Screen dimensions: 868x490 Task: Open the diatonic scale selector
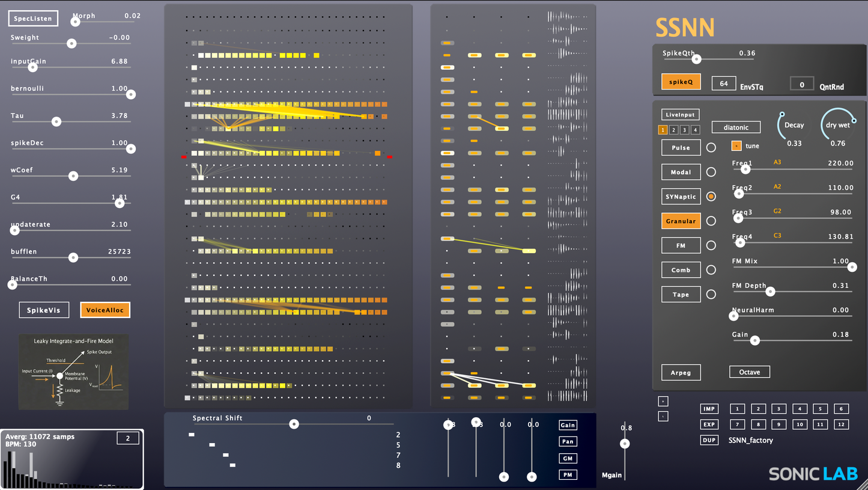tap(736, 127)
